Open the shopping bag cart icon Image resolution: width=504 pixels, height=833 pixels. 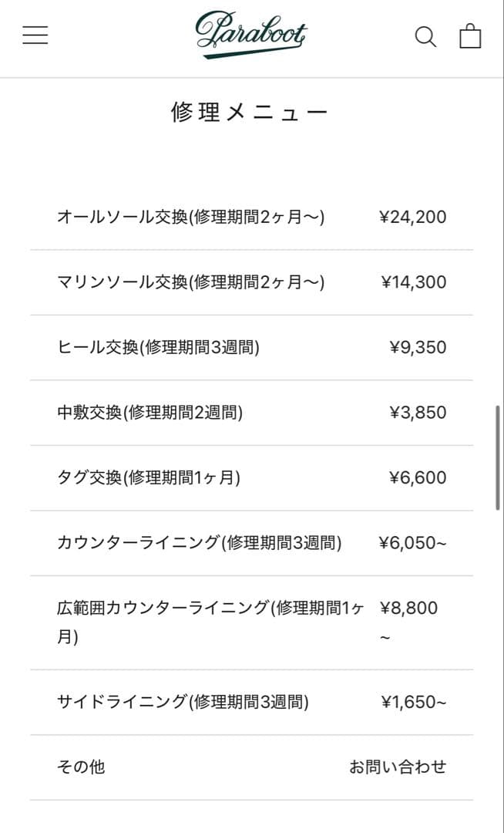(x=470, y=35)
